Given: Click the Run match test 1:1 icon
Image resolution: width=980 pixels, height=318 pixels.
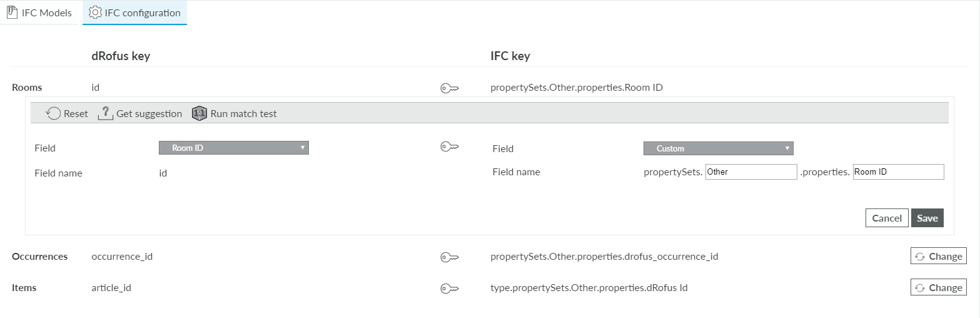Looking at the screenshot, I should pyautogui.click(x=200, y=113).
